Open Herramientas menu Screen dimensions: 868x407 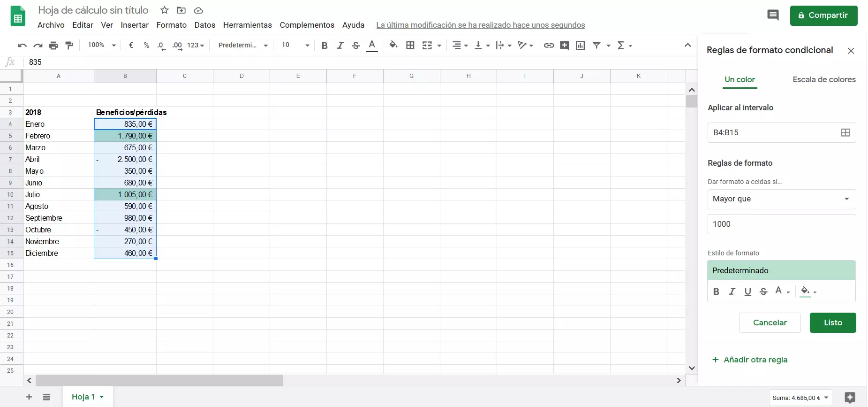coord(248,25)
